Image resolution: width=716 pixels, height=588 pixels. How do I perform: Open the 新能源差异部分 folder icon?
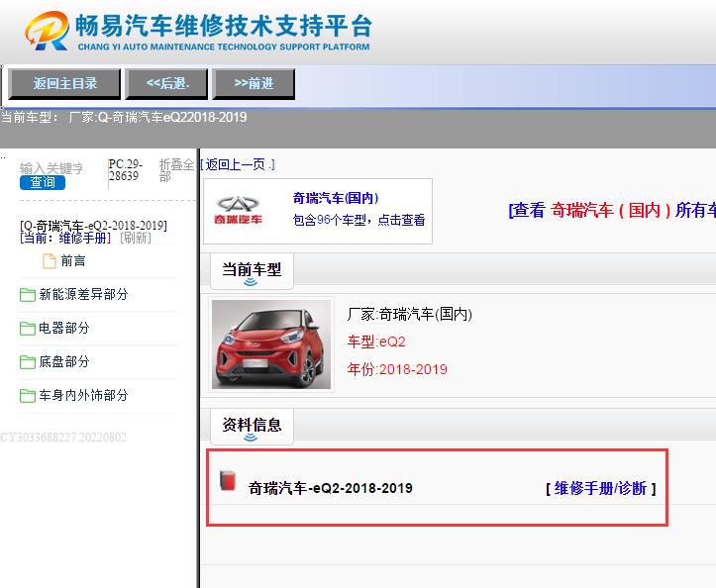28,295
